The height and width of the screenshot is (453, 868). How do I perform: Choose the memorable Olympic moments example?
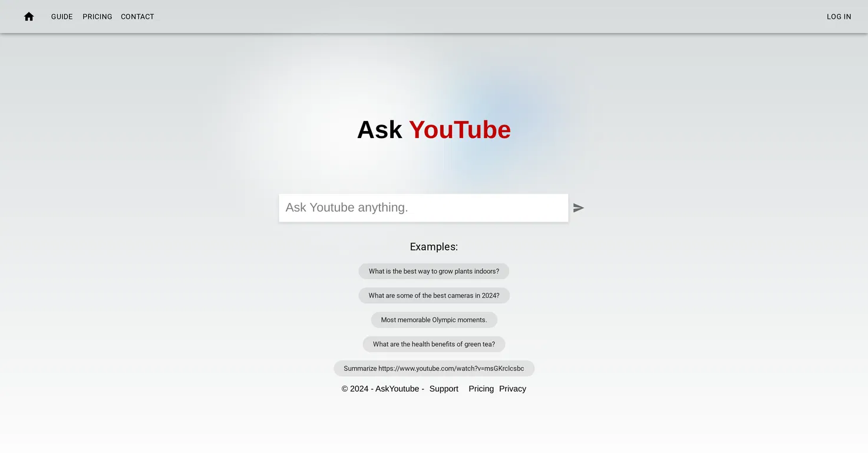434,320
